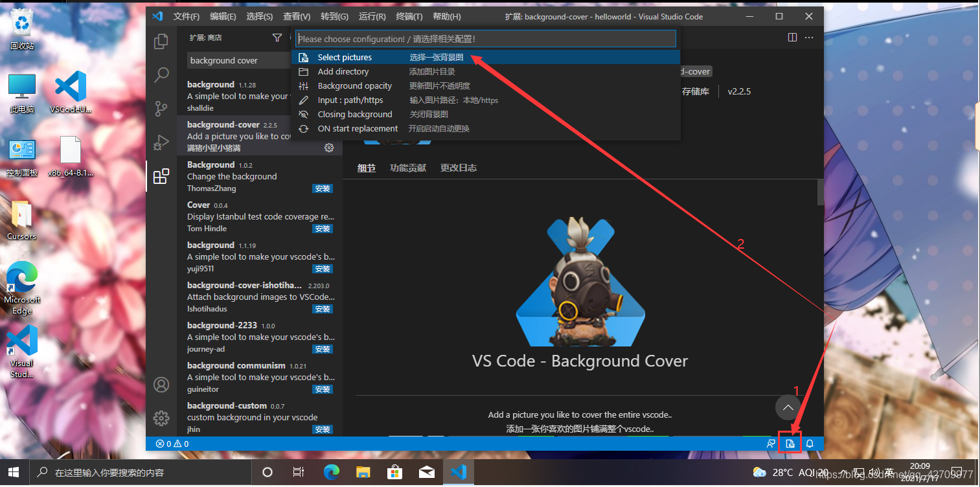Select VSCodeU... desktop icon
The width and height of the screenshot is (980, 487).
pos(70,93)
